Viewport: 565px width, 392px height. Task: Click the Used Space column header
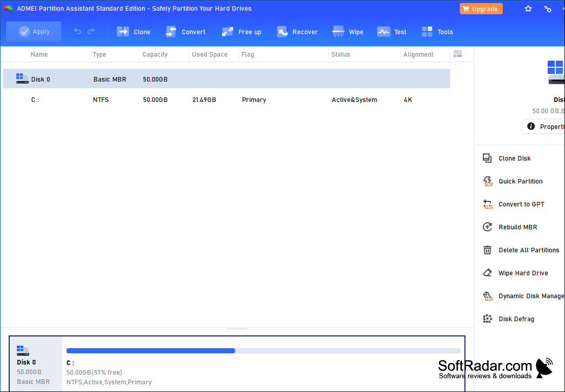(210, 55)
